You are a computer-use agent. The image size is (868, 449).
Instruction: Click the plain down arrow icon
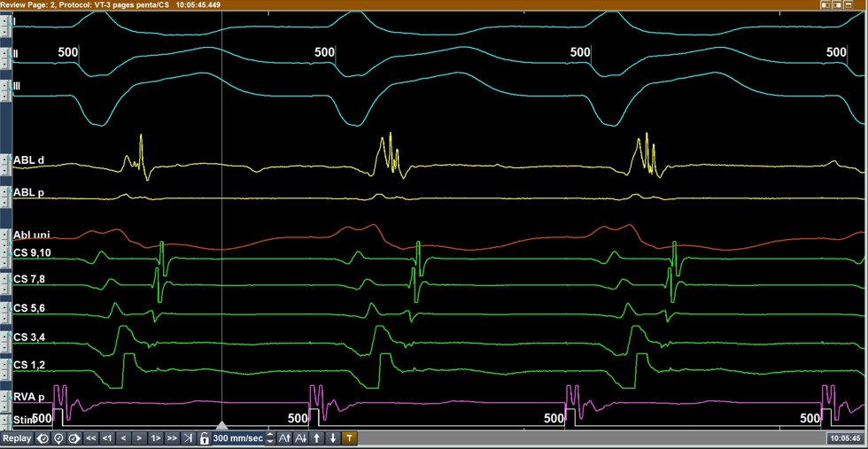tap(333, 438)
